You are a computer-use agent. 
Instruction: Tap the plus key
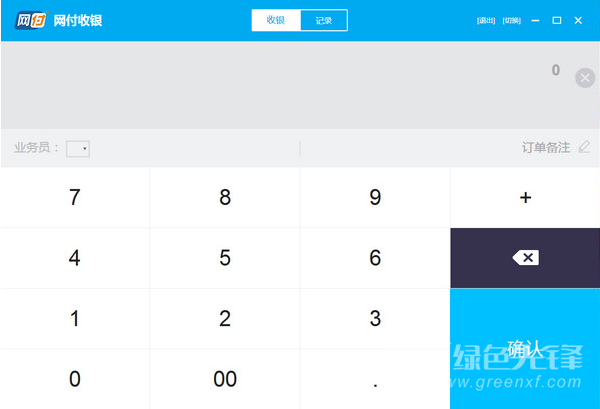click(x=525, y=197)
